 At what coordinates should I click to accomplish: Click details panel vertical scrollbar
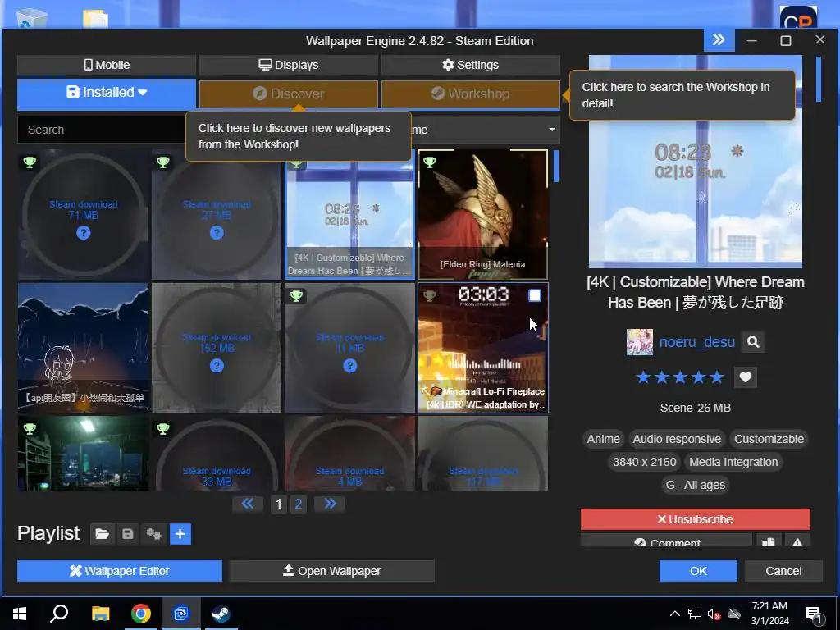click(818, 80)
